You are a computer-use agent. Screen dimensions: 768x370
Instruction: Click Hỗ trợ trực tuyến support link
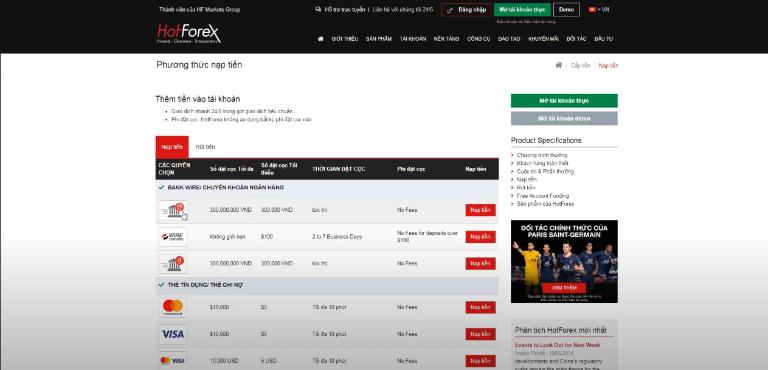pos(345,9)
